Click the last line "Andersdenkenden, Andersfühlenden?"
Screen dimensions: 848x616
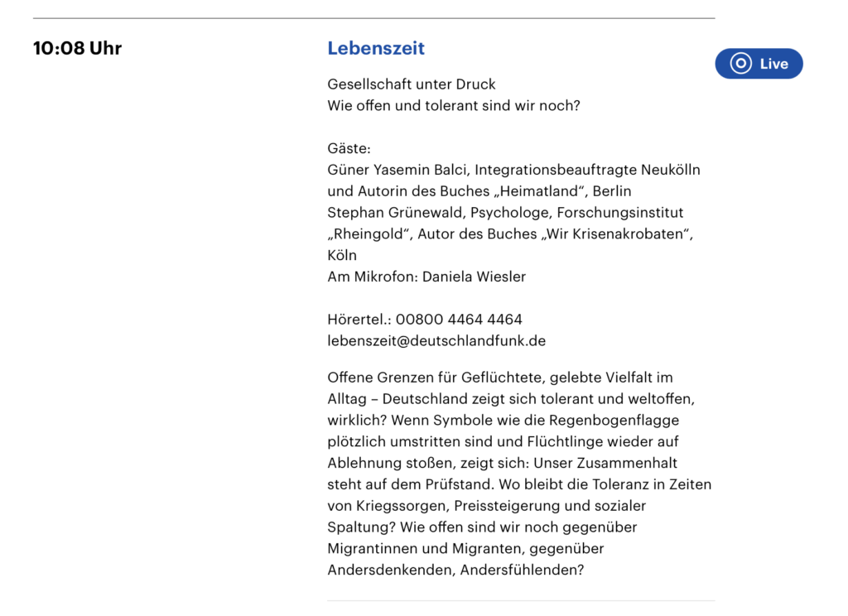click(x=455, y=570)
